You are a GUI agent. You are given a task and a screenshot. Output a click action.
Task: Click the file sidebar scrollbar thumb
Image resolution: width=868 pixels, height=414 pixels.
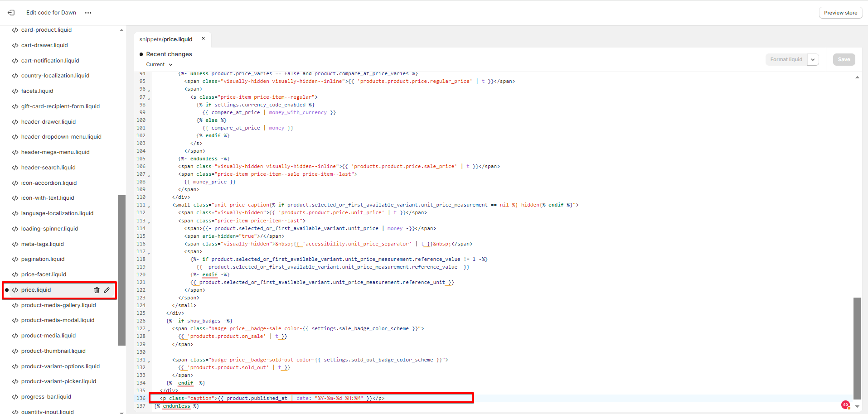pos(121,270)
